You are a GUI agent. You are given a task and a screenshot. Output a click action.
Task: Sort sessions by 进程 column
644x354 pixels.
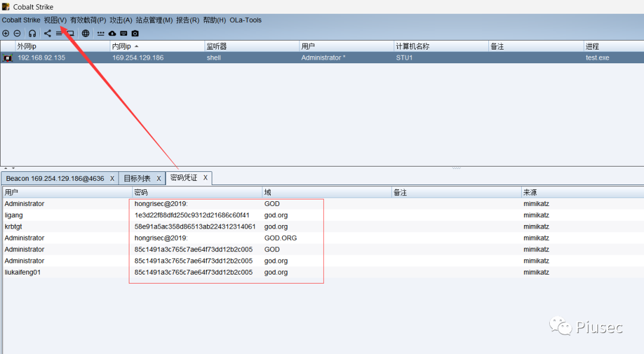pyautogui.click(x=614, y=47)
